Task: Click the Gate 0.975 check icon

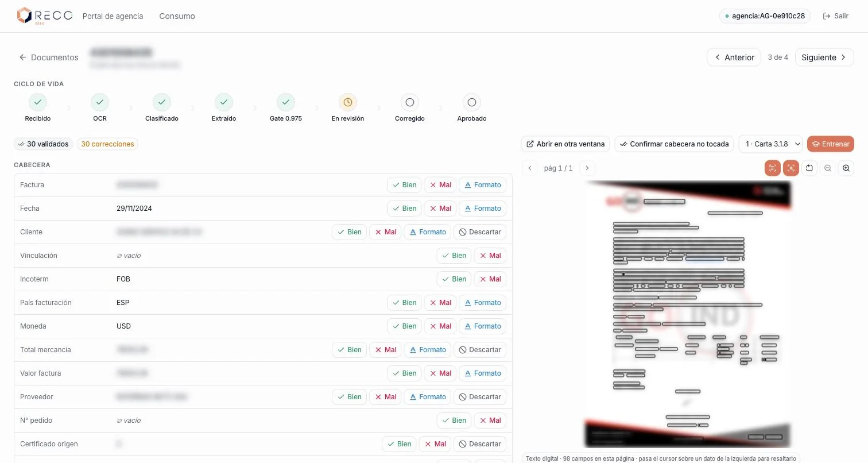Action: 286,102
